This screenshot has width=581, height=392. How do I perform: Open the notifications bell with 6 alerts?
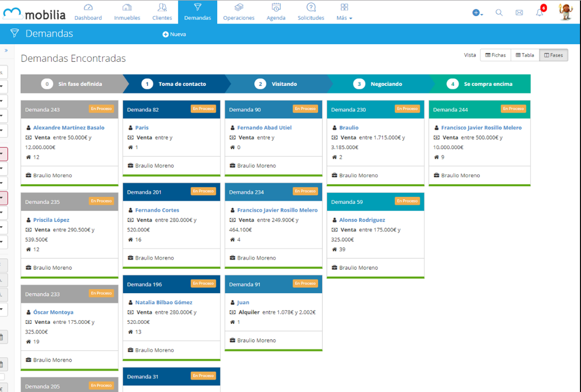coord(540,12)
